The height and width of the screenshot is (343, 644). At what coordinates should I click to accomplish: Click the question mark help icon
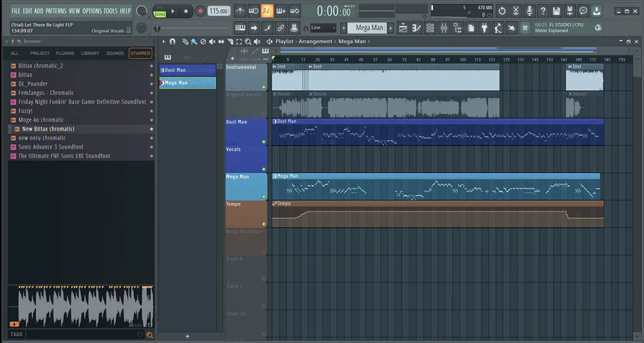(x=543, y=11)
